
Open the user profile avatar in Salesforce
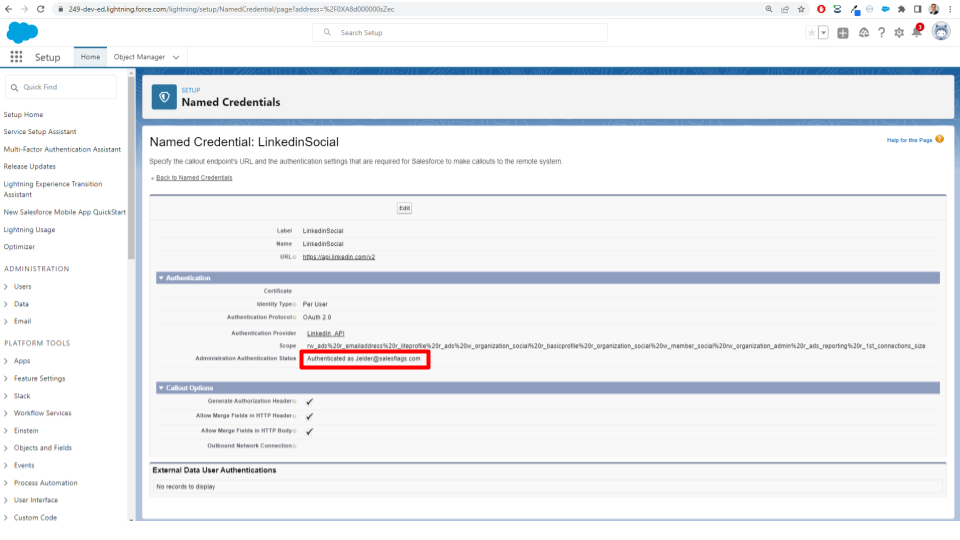click(x=941, y=31)
